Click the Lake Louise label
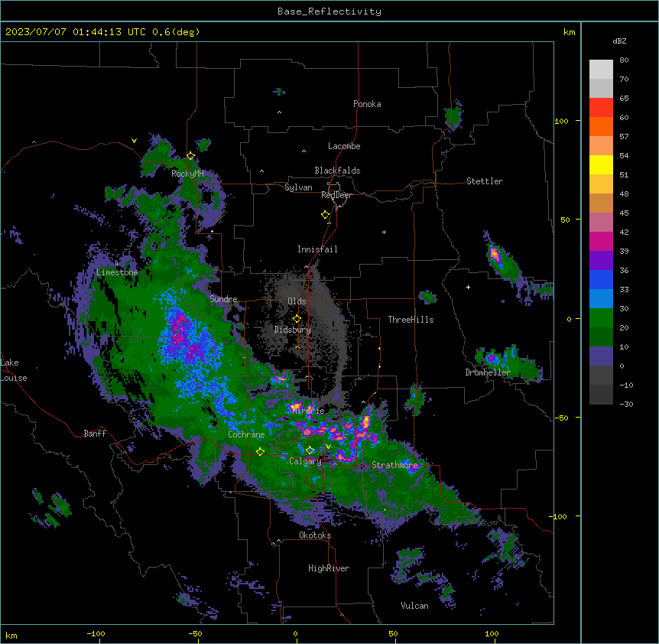The width and height of the screenshot is (659, 644). click(x=14, y=370)
